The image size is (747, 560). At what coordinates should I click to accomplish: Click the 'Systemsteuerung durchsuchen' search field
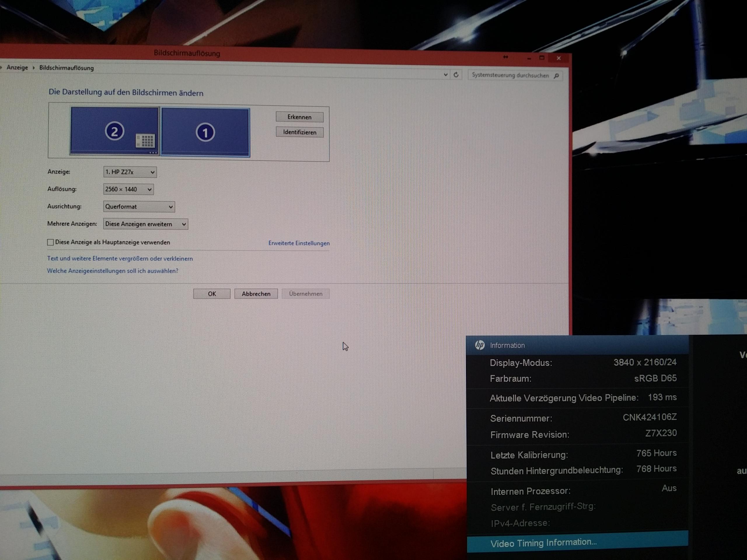coord(510,75)
